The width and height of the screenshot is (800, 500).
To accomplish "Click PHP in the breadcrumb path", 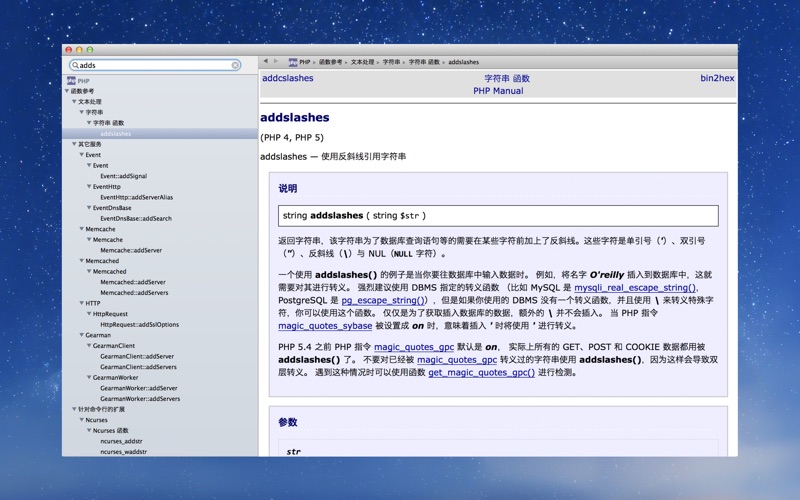I will point(305,62).
